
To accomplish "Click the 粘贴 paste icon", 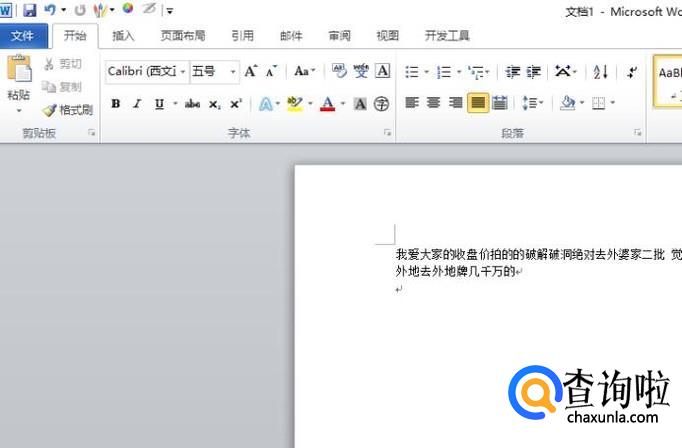I will pos(19,70).
